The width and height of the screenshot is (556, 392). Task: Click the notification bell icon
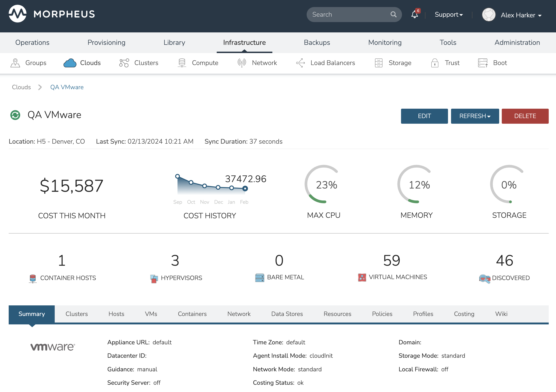pos(414,15)
